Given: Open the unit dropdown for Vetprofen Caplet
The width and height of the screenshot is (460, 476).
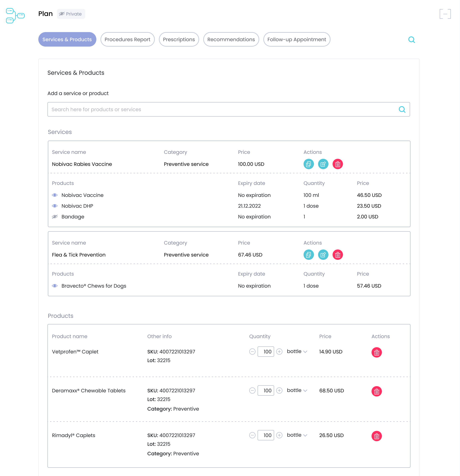Looking at the screenshot, I should [297, 351].
